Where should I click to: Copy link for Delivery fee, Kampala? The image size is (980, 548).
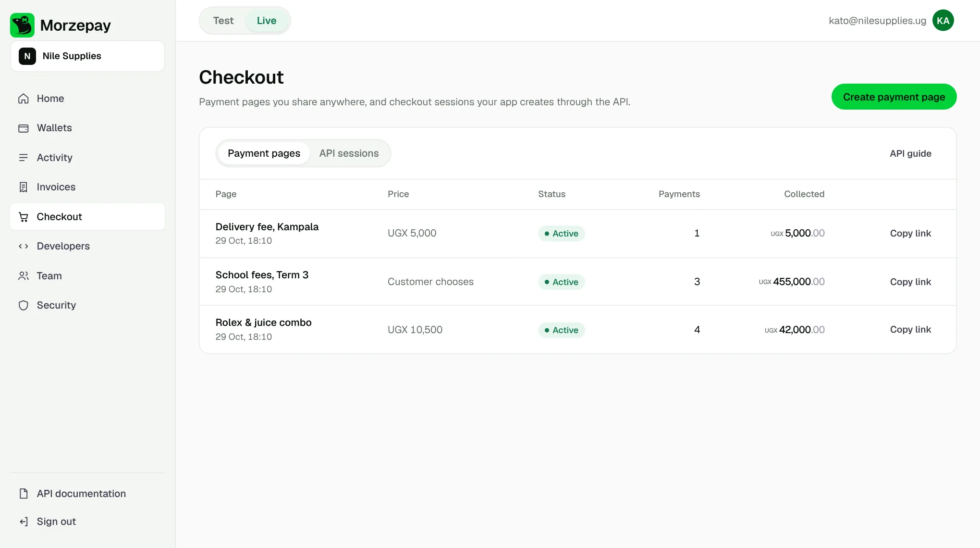(910, 233)
